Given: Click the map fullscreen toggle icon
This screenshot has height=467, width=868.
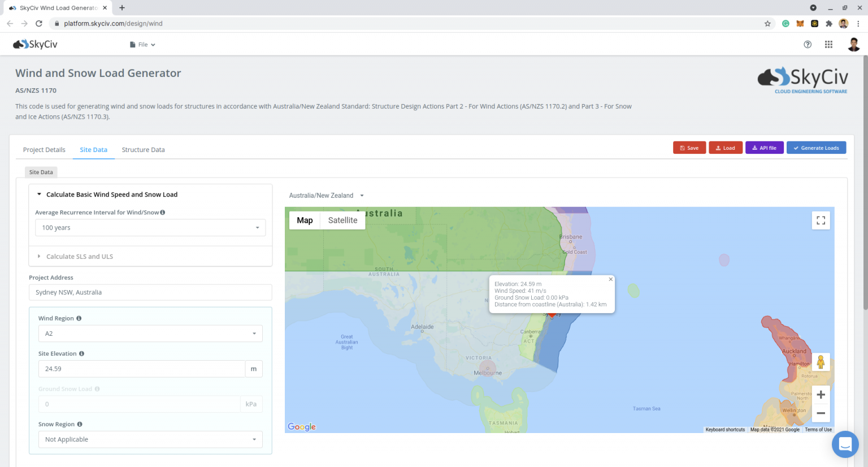Looking at the screenshot, I should 821,220.
